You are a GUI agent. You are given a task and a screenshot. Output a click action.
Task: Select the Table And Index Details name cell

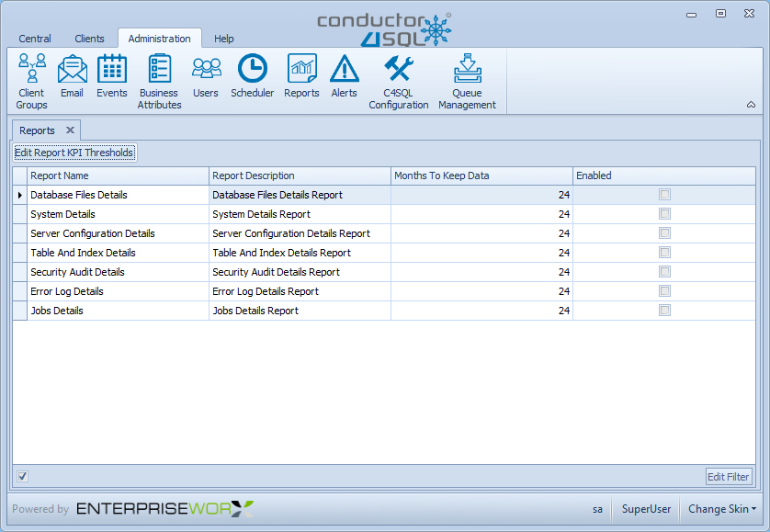(119, 253)
